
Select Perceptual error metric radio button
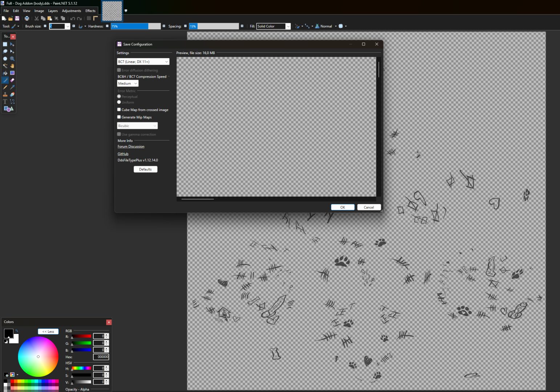(x=119, y=97)
